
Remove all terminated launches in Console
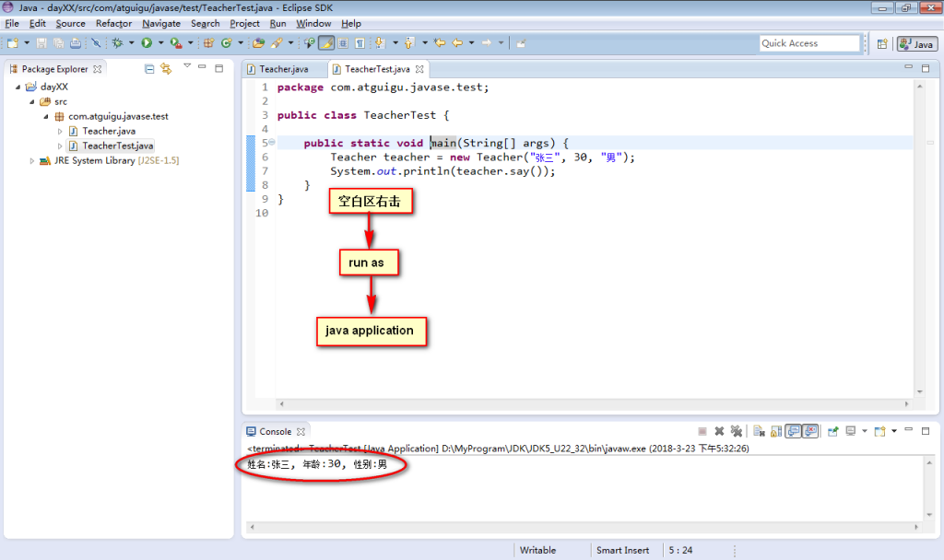click(737, 431)
